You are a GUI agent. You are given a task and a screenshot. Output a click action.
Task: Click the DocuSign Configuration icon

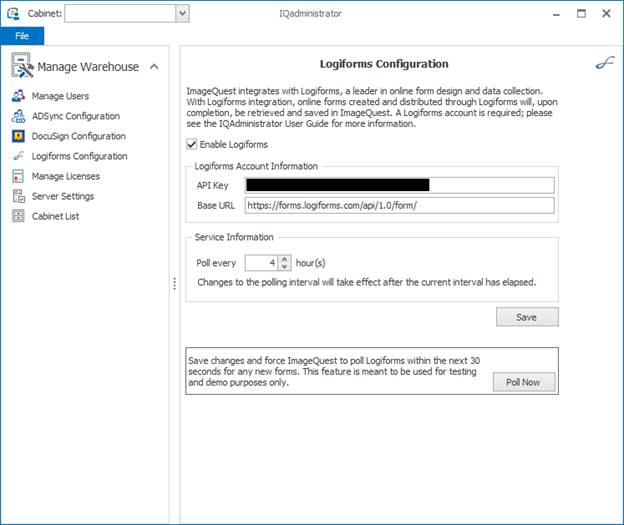[18, 136]
